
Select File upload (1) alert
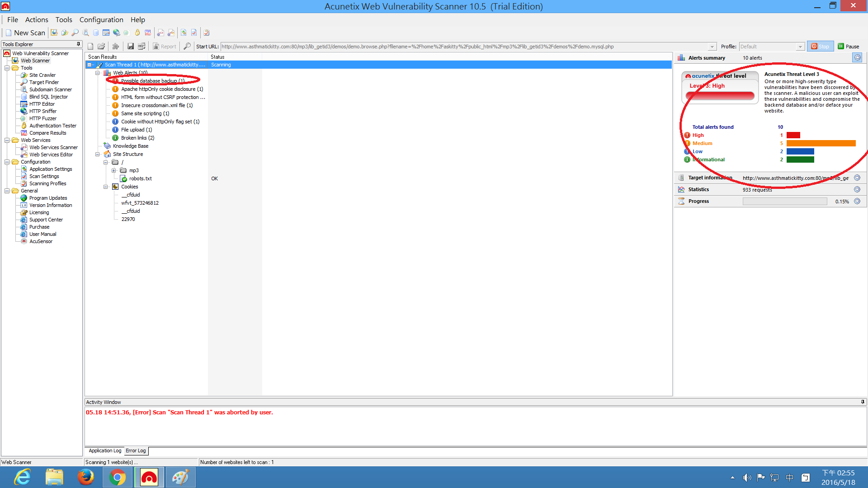click(x=136, y=130)
